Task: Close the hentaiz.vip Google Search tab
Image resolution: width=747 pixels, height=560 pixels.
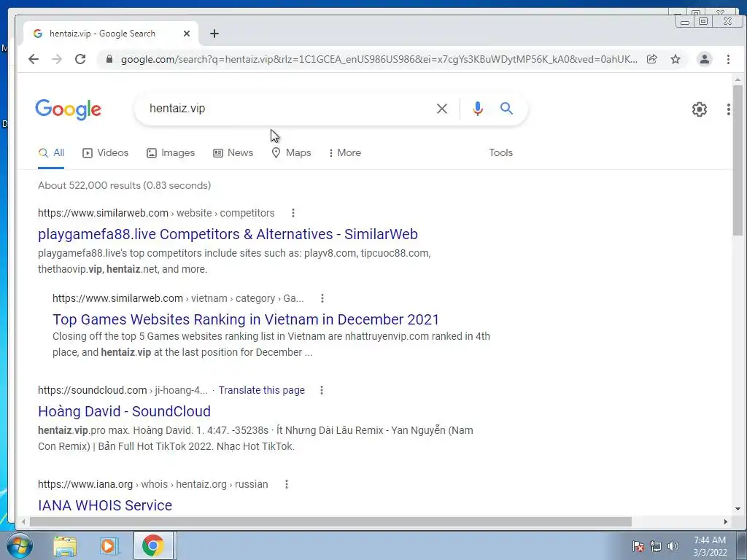Action: click(187, 34)
